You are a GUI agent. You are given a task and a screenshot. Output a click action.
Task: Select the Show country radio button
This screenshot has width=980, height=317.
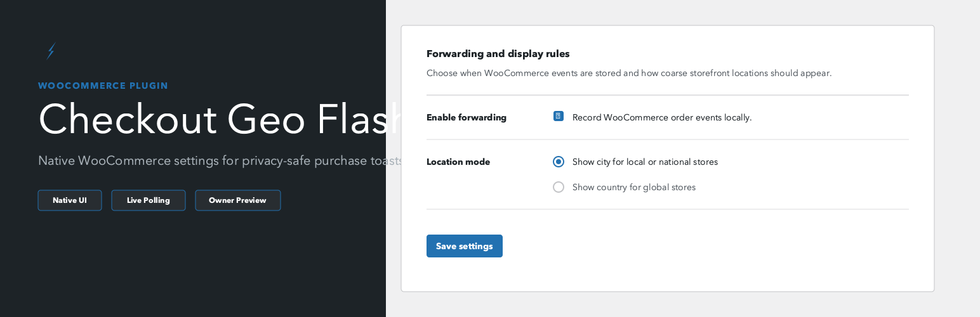559,187
